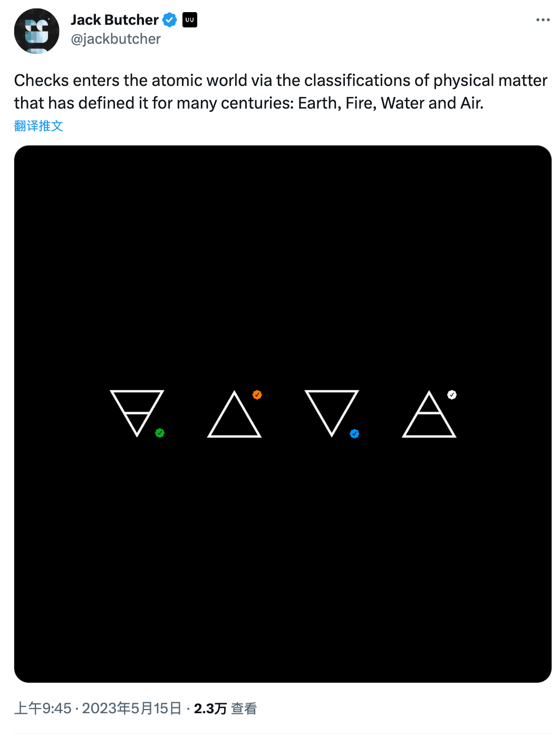Click the orange check badge near Fire symbol
The image size is (560, 738).
[x=257, y=395]
